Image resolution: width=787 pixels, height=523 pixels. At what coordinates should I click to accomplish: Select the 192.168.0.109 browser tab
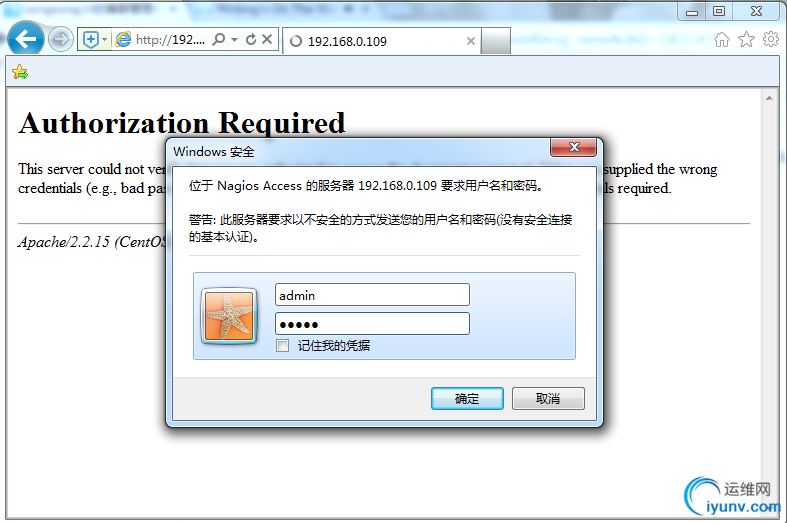(382, 41)
